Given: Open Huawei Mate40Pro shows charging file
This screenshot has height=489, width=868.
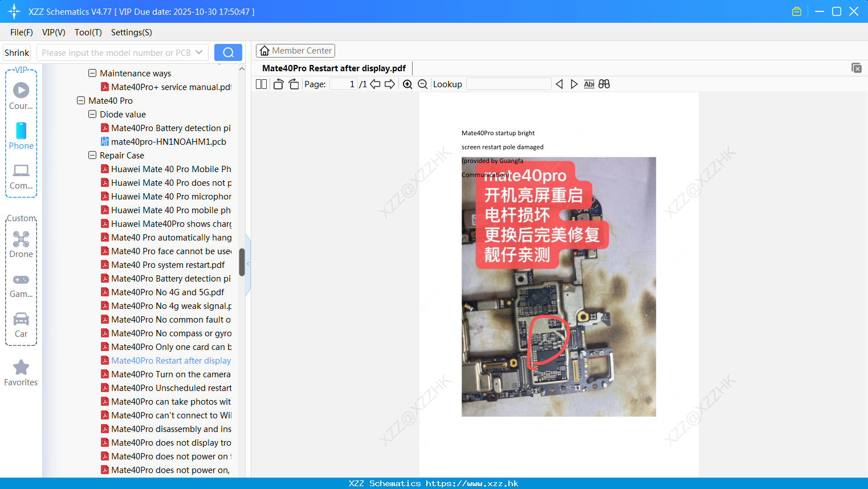Looking at the screenshot, I should (x=166, y=223).
